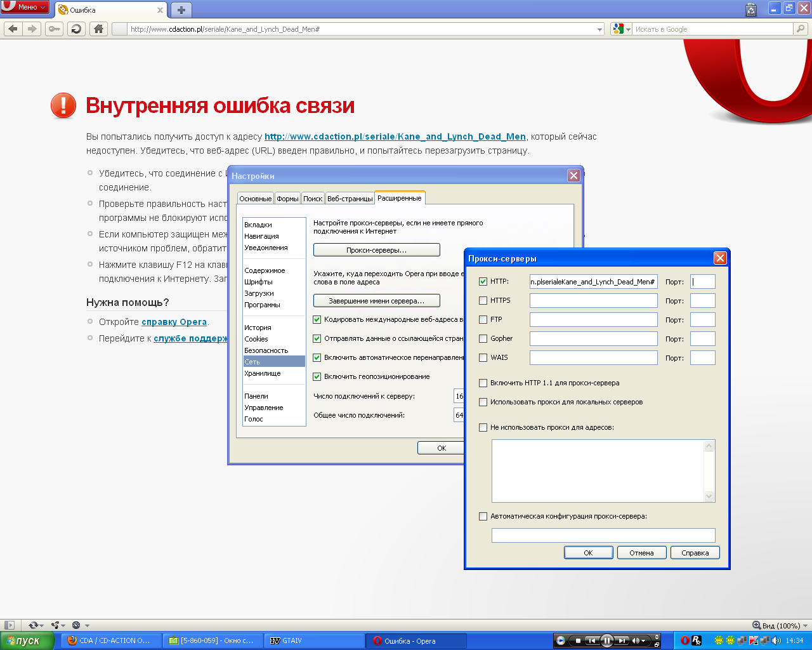Click the 'Завершение имени сервера...' button

click(x=377, y=301)
